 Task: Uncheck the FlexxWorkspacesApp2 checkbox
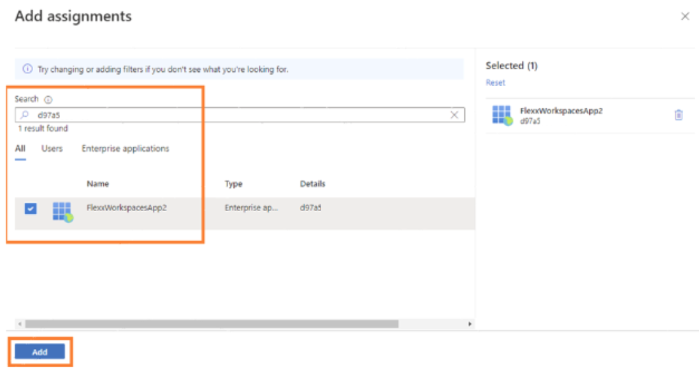(30, 209)
